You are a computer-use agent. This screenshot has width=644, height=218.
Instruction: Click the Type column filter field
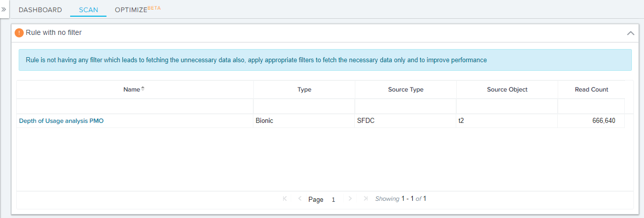point(304,106)
